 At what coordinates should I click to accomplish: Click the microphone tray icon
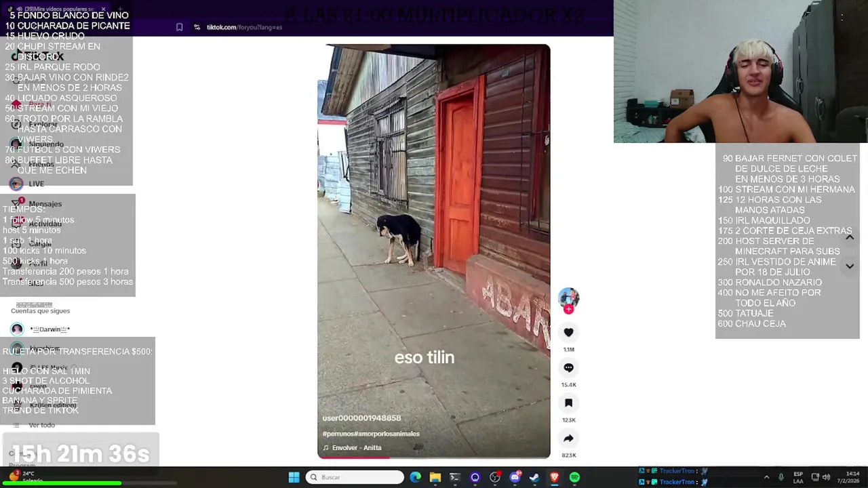[781, 477]
